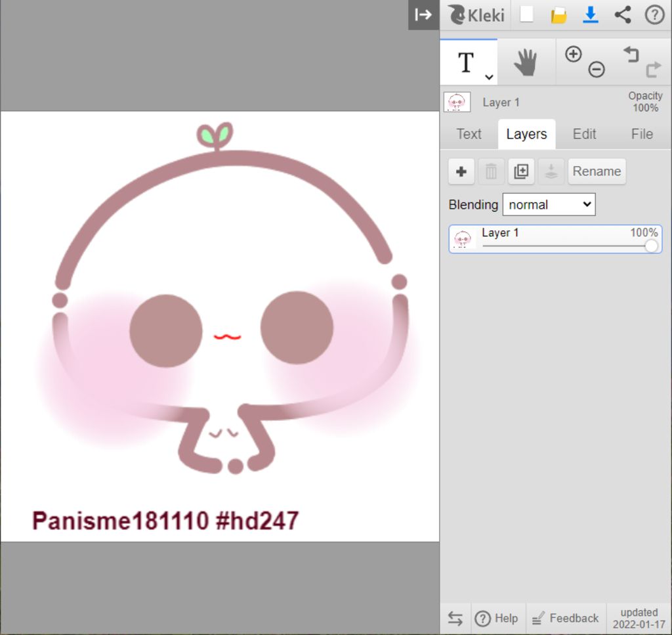This screenshot has width=672, height=635.
Task: Click Layer 1 thumbnail in layer list
Action: (x=463, y=238)
